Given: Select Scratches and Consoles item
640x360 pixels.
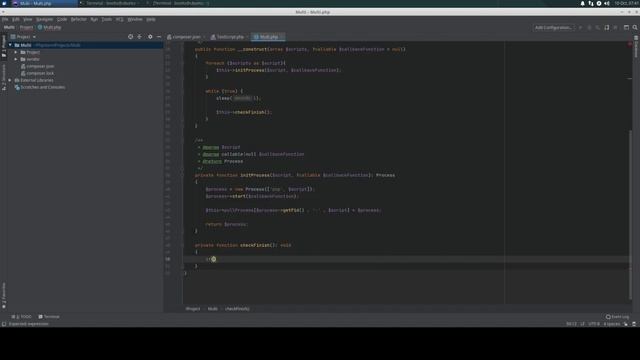Looking at the screenshot, I should point(42,87).
